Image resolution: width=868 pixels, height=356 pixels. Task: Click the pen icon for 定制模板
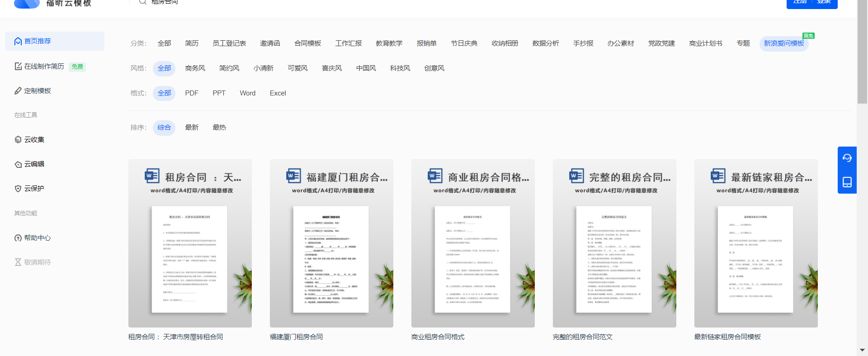click(18, 91)
